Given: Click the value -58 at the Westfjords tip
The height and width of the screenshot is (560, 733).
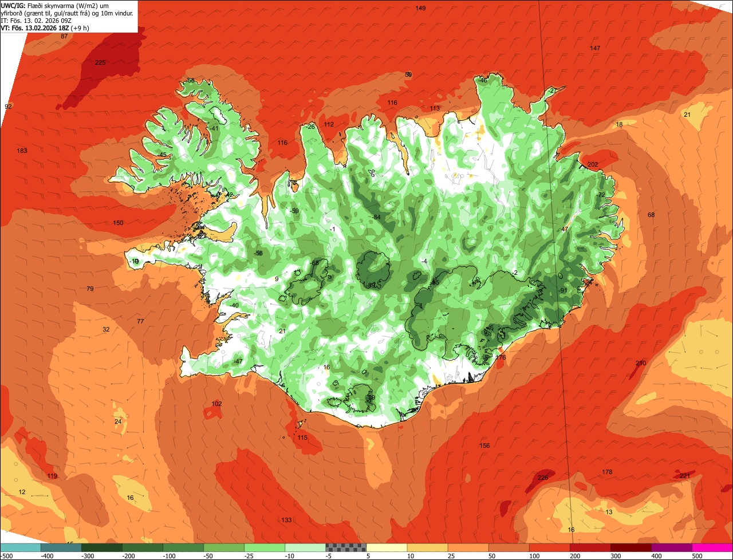Looking at the screenshot, I should click(190, 80).
